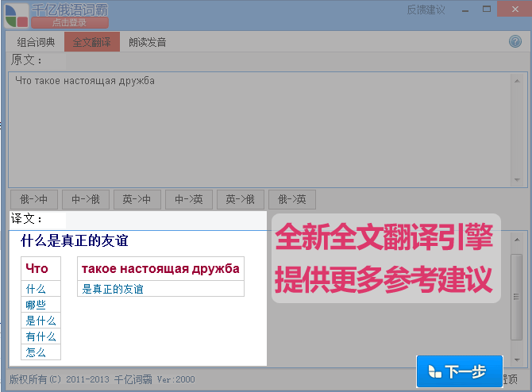Click the 下一步 next-step button

coord(460,371)
